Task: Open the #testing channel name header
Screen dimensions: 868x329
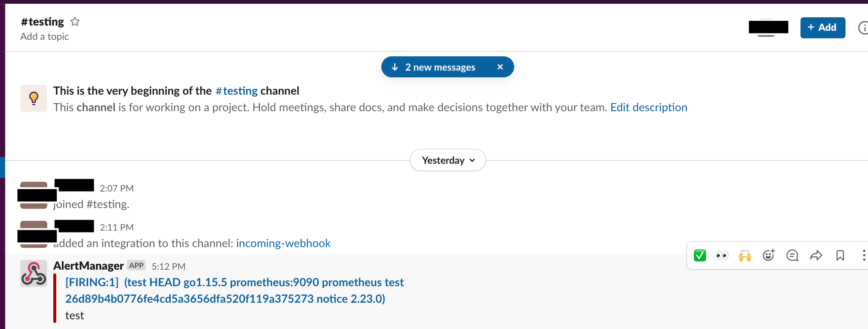Action: (42, 22)
